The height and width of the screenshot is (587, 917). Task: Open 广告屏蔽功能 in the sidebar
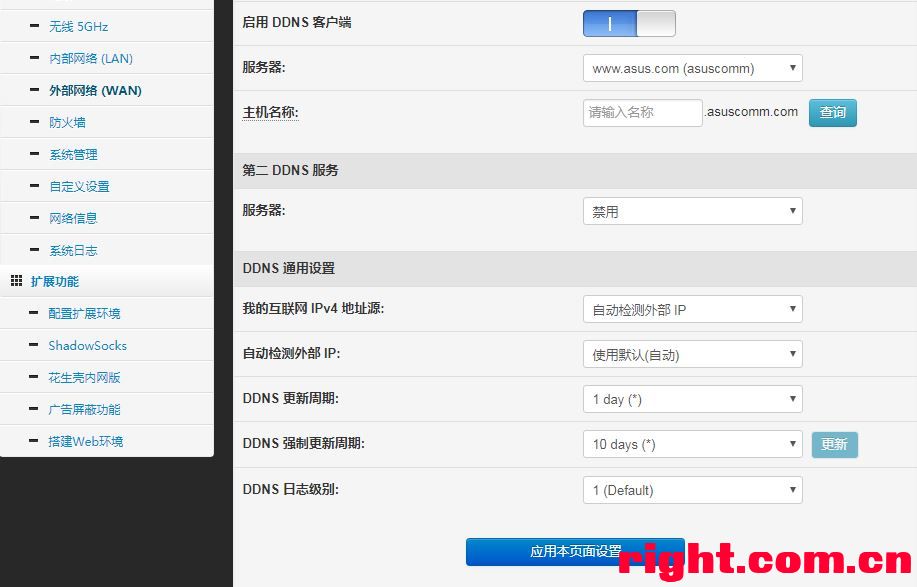coord(84,409)
